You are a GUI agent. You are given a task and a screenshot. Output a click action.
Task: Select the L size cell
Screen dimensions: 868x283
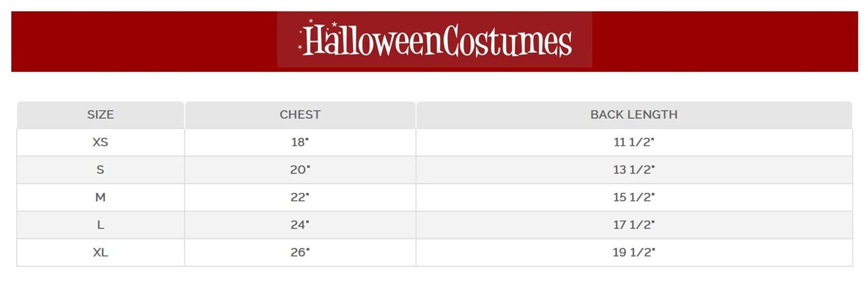click(100, 225)
